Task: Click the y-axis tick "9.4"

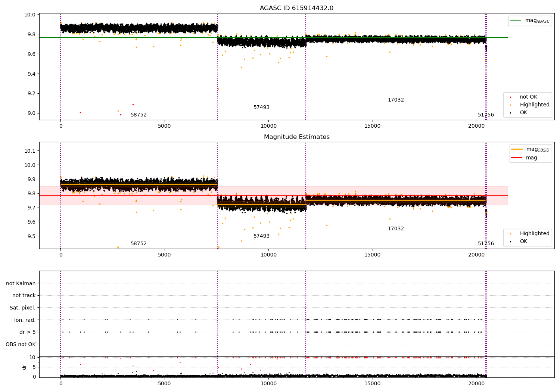Action: 32,74
